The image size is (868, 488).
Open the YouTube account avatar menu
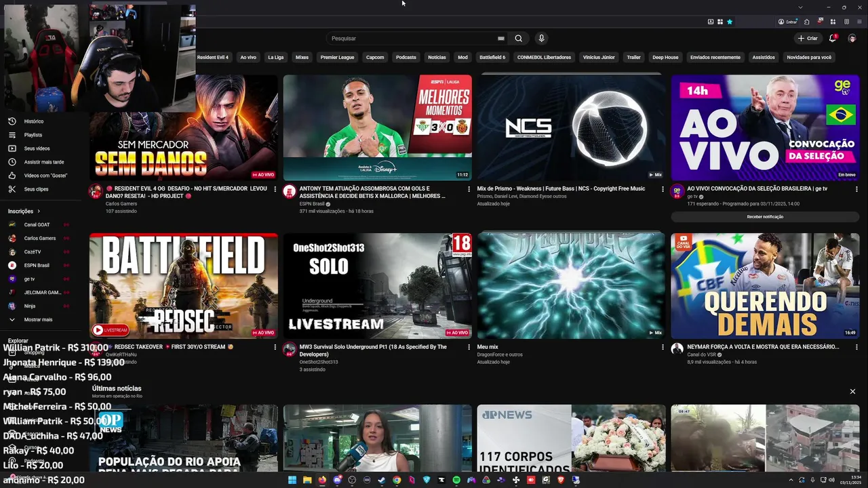852,39
